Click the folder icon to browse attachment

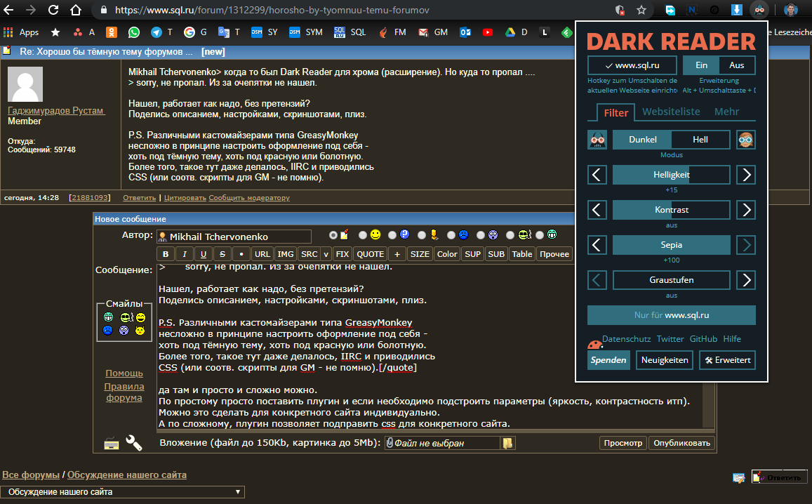(508, 443)
